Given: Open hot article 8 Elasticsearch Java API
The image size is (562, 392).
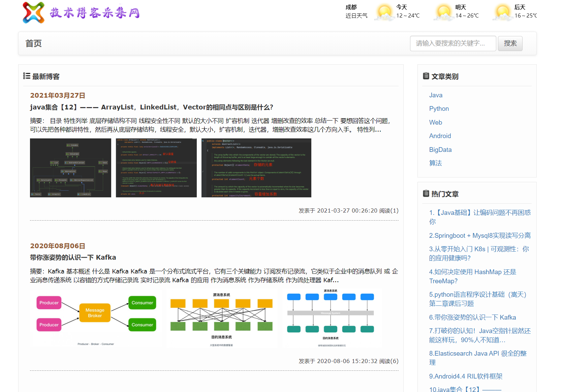Looking at the screenshot, I should (x=478, y=358).
